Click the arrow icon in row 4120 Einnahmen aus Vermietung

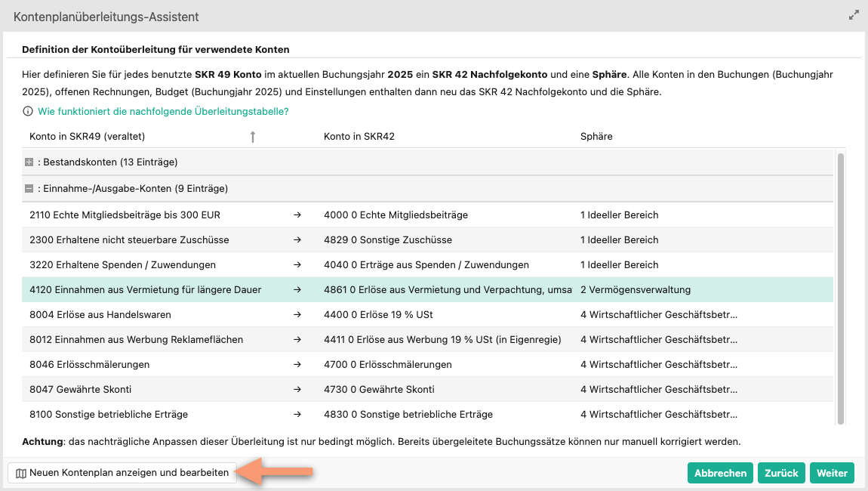297,290
